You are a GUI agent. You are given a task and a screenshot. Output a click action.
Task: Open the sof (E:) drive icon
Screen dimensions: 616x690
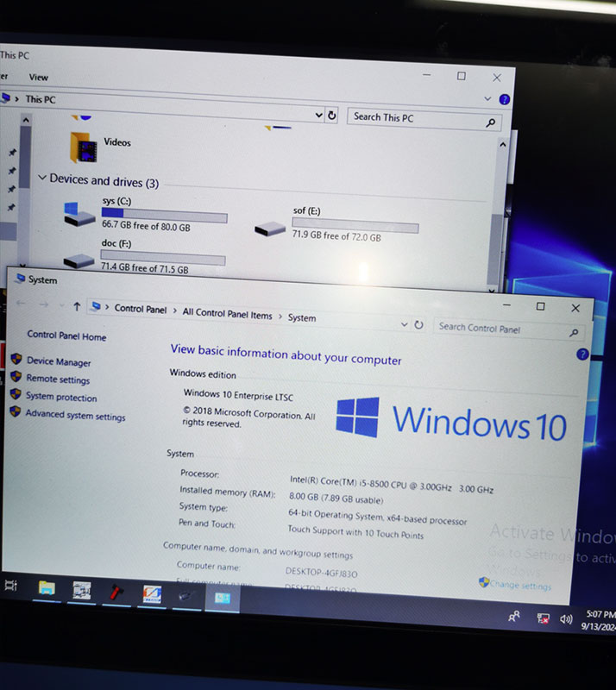270,228
